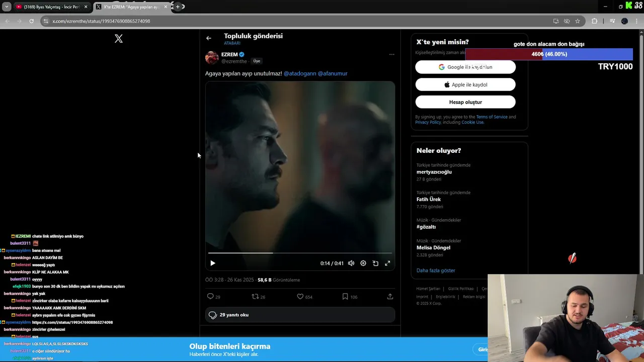Open the Imprint footer link
This screenshot has height=362, width=644.
[422, 297]
